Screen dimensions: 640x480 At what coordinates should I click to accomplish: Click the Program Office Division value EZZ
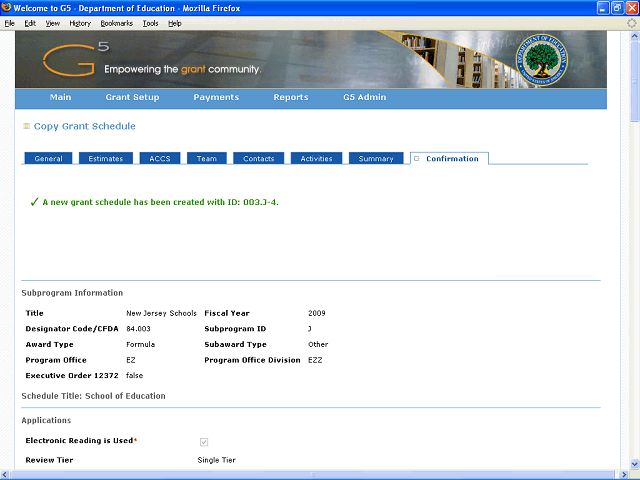pos(315,360)
